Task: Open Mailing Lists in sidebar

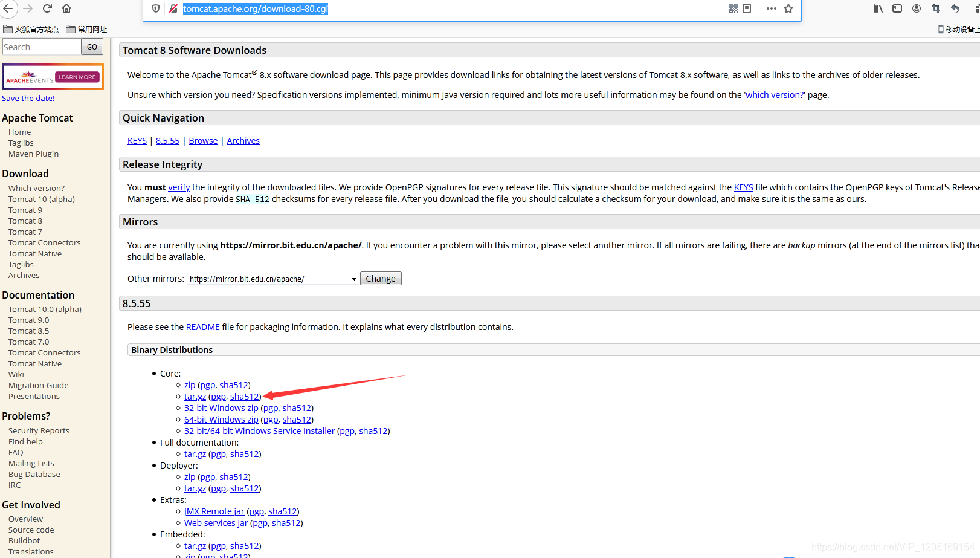Action: pyautogui.click(x=31, y=464)
